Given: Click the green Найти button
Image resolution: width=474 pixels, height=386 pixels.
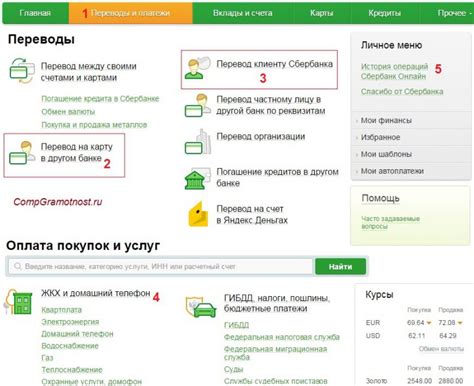Looking at the screenshot, I should pos(340,267).
